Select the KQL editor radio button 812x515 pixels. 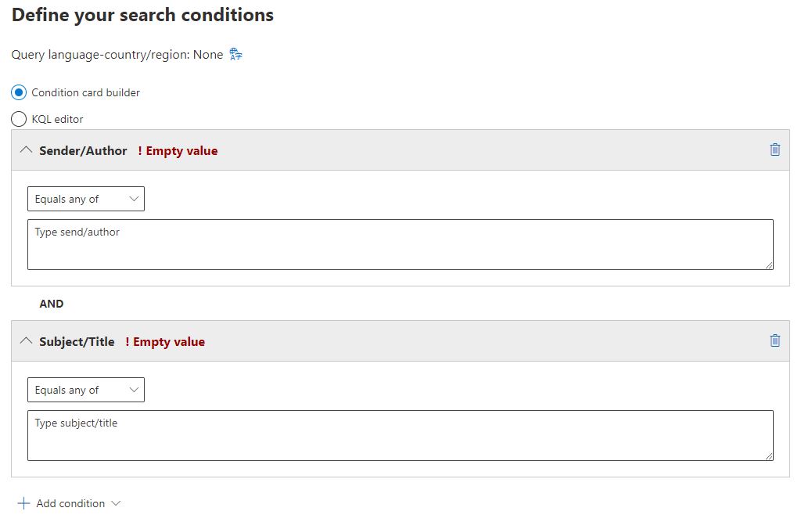pyautogui.click(x=19, y=119)
